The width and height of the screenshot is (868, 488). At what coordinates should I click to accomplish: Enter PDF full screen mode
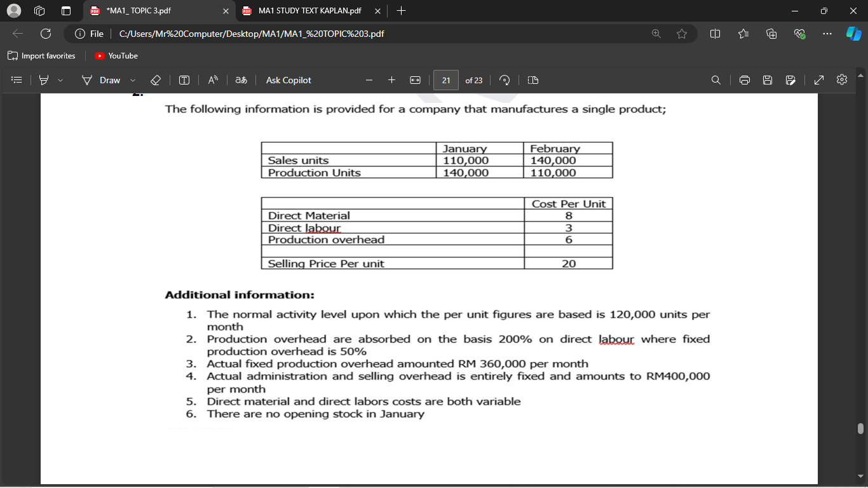(x=819, y=80)
